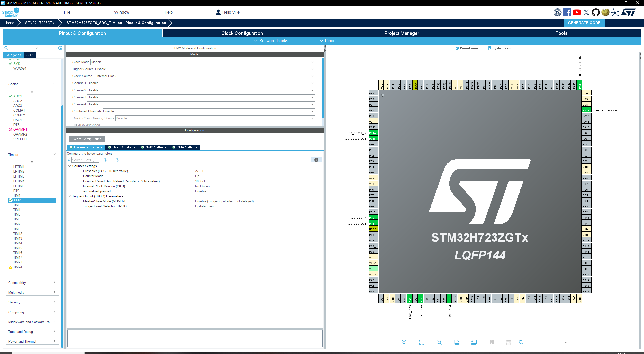This screenshot has width=644, height=354.
Task: Click the NRST pin
Action: 373,229
